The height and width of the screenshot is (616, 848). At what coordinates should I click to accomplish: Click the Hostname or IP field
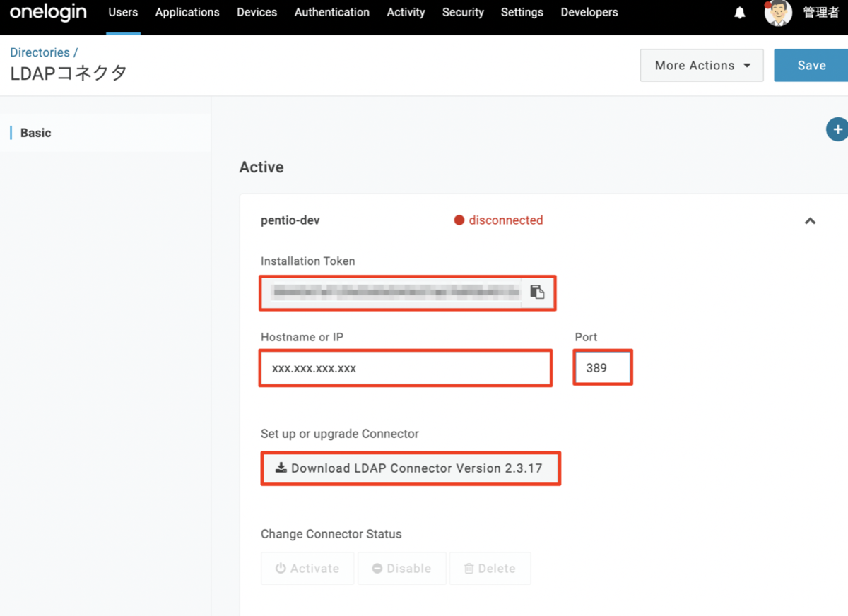[x=406, y=368]
